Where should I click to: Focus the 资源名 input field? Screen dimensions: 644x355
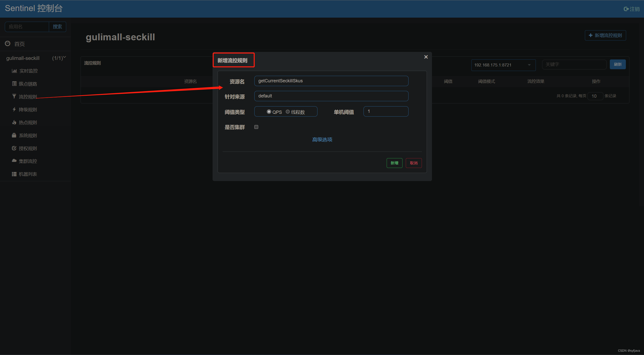click(x=331, y=81)
